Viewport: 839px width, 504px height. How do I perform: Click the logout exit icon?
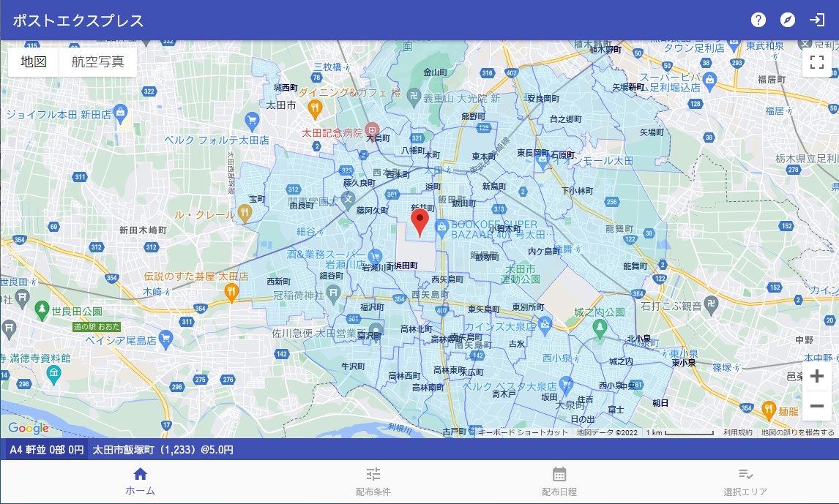click(x=816, y=20)
